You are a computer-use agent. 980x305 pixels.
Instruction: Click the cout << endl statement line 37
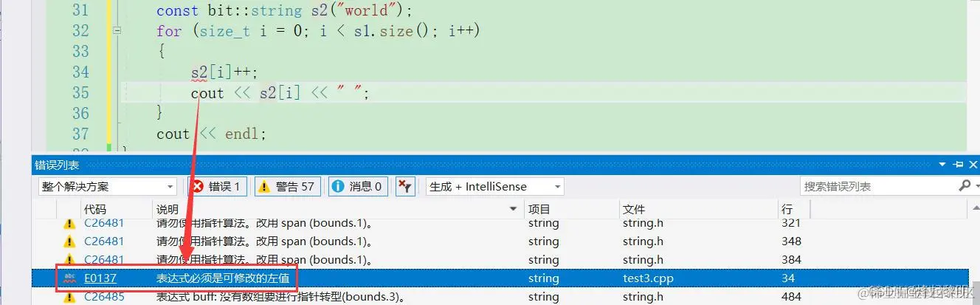click(211, 134)
